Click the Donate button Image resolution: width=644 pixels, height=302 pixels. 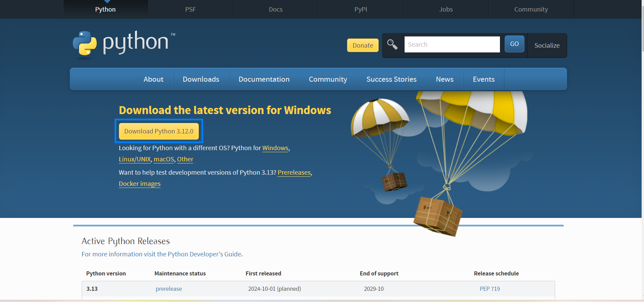coord(363,45)
